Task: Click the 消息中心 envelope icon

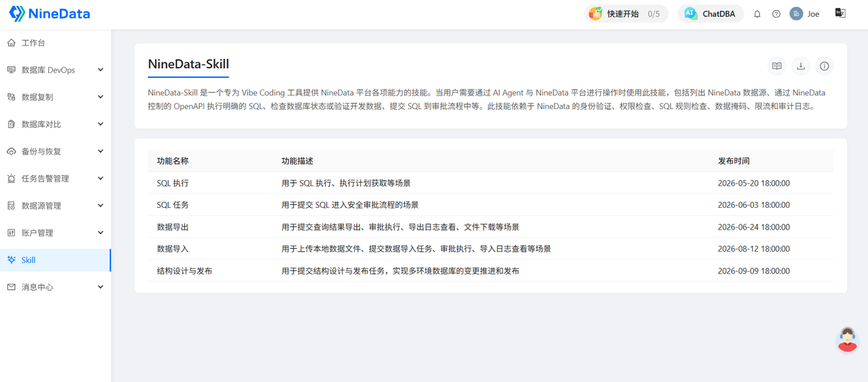Action: pyautogui.click(x=11, y=287)
